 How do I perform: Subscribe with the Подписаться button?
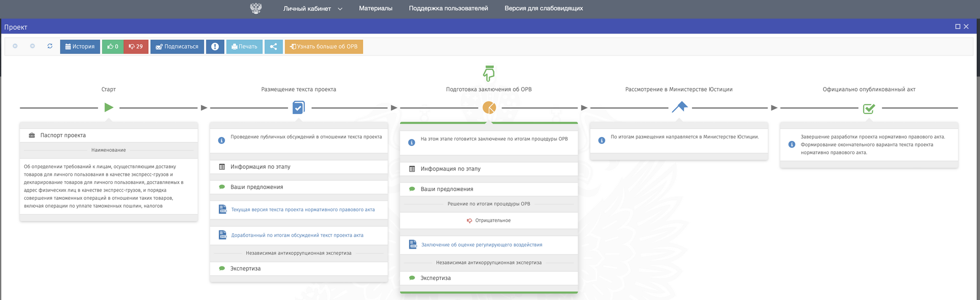[177, 46]
